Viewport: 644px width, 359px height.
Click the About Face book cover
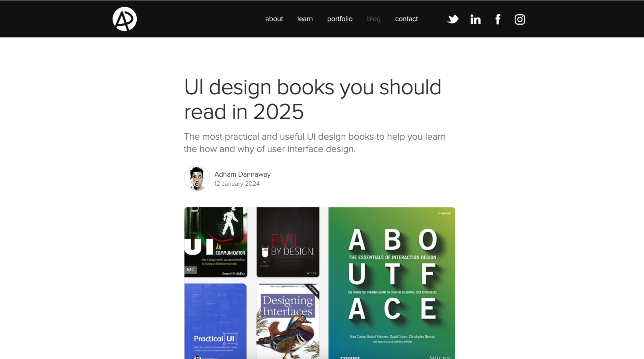coord(392,283)
